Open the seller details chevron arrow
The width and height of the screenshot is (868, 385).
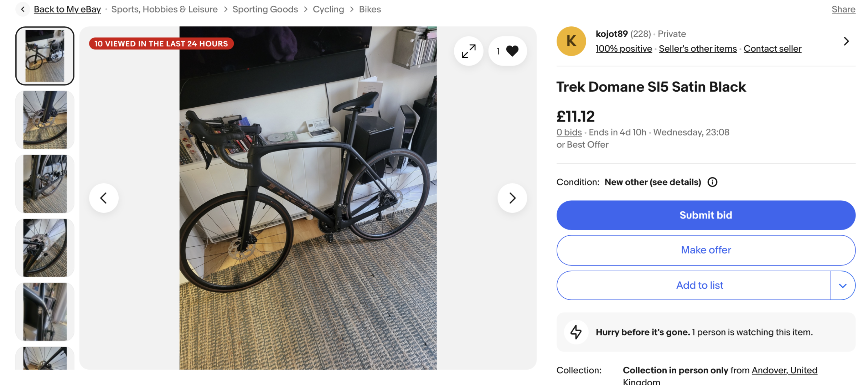click(x=846, y=41)
